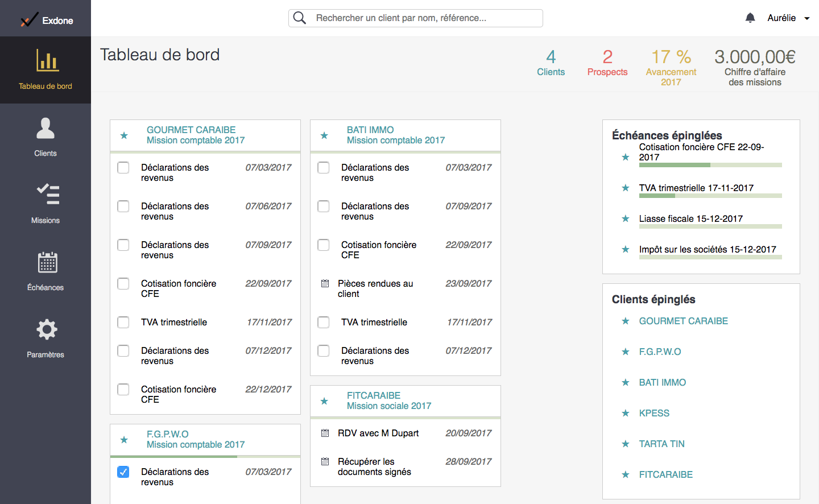The image size is (819, 504).
Task: Open pinned client FITCARAIBE link
Action: [666, 474]
